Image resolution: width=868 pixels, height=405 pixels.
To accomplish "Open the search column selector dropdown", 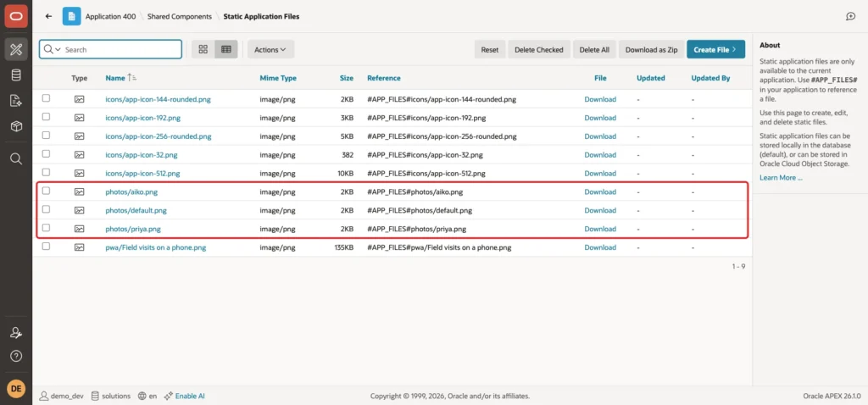I will [x=52, y=49].
